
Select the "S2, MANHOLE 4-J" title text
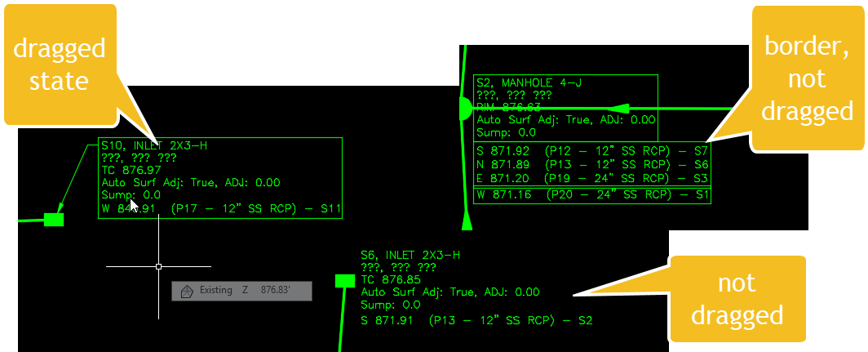click(532, 82)
